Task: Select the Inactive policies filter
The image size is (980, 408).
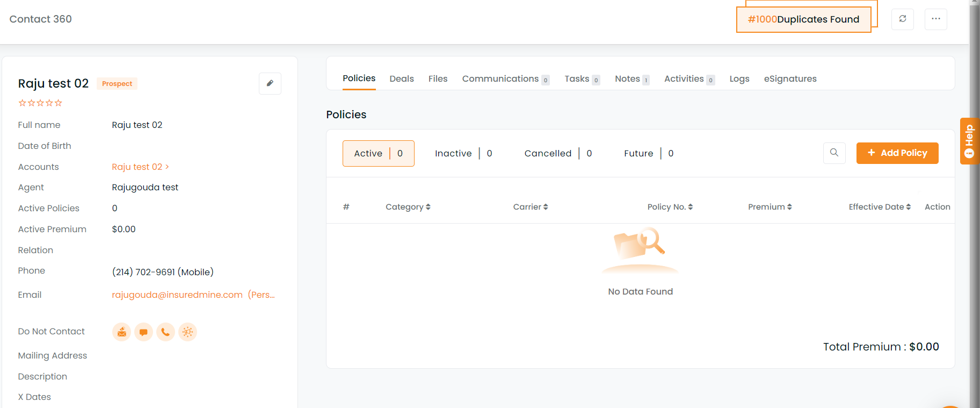Action: tap(463, 153)
